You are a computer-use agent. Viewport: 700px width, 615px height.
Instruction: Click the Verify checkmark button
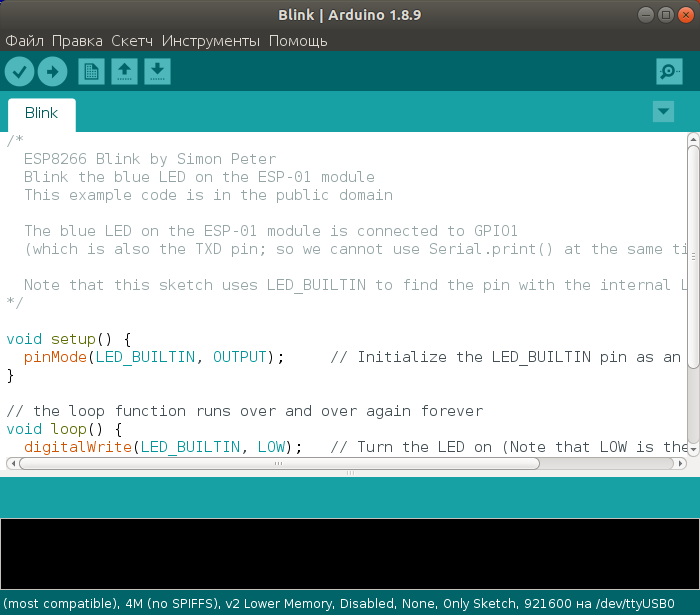coord(20,71)
